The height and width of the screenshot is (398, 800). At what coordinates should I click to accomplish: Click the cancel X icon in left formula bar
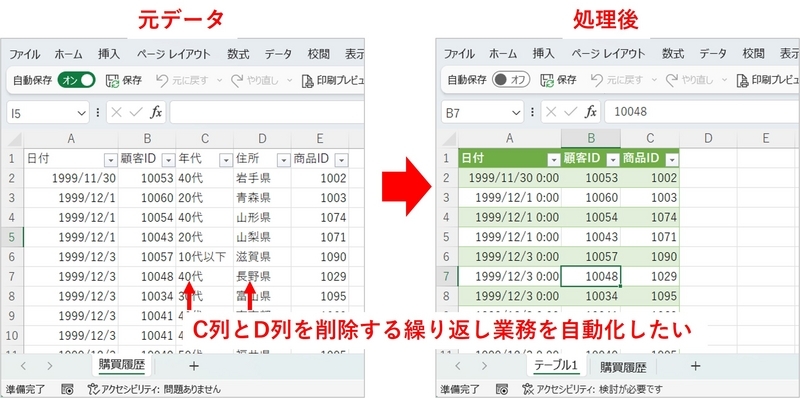point(117,113)
